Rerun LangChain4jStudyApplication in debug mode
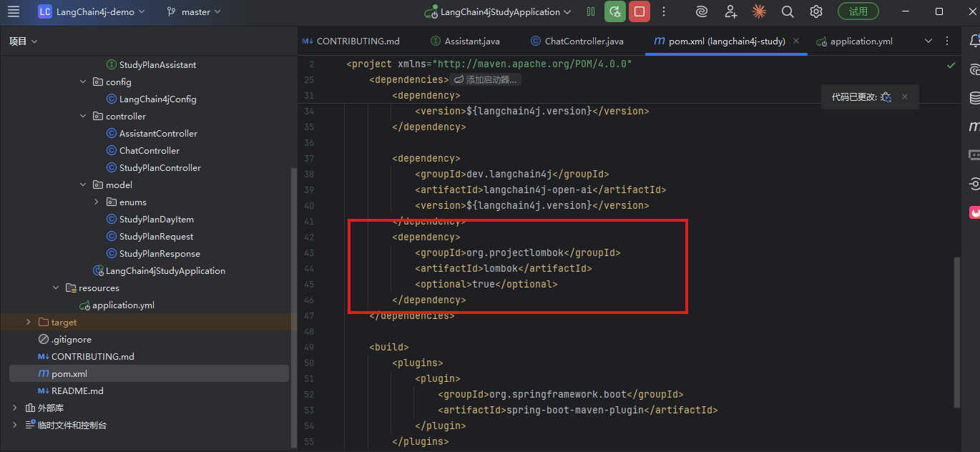Image resolution: width=980 pixels, height=452 pixels. click(615, 11)
